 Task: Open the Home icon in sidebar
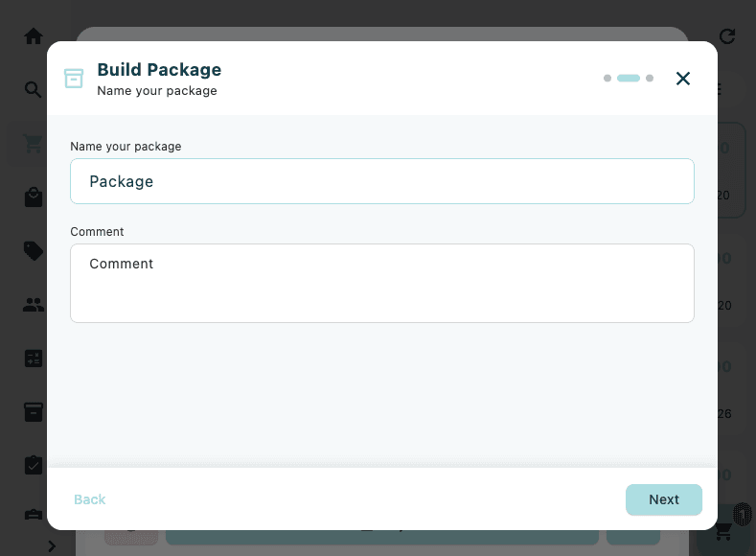pos(34,36)
